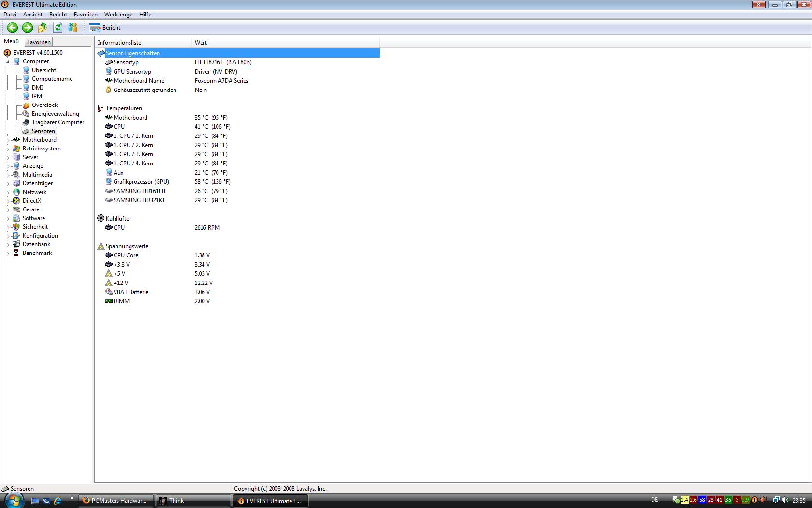Image resolution: width=812 pixels, height=508 pixels.
Task: Select the Motherboard Name row
Action: click(238, 81)
